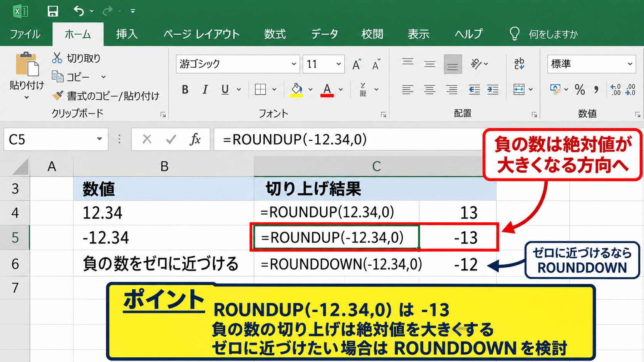Open the 游ゴシック font name dropdown
The image size is (644, 362).
click(294, 64)
